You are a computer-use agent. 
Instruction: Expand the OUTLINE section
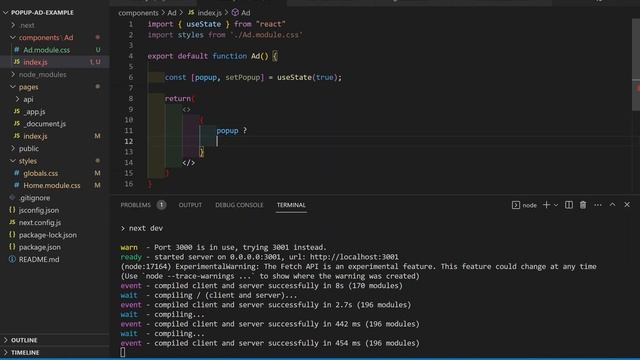pyautogui.click(x=6, y=340)
